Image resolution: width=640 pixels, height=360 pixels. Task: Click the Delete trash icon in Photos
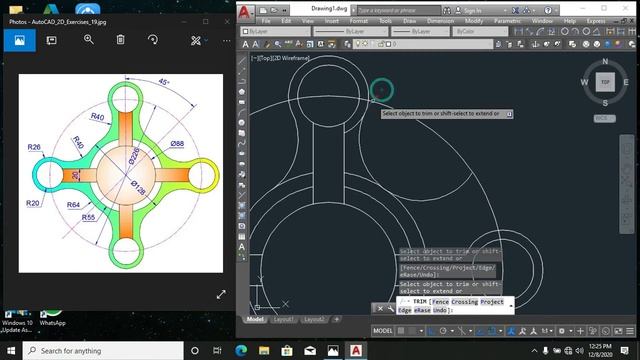tap(120, 40)
